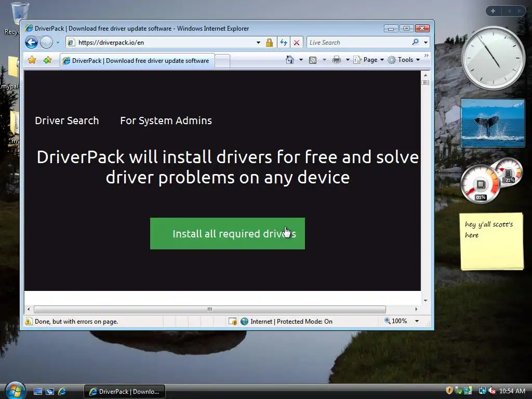532x399 pixels.
Task: Click the muted volume tray icon
Action: point(492,391)
